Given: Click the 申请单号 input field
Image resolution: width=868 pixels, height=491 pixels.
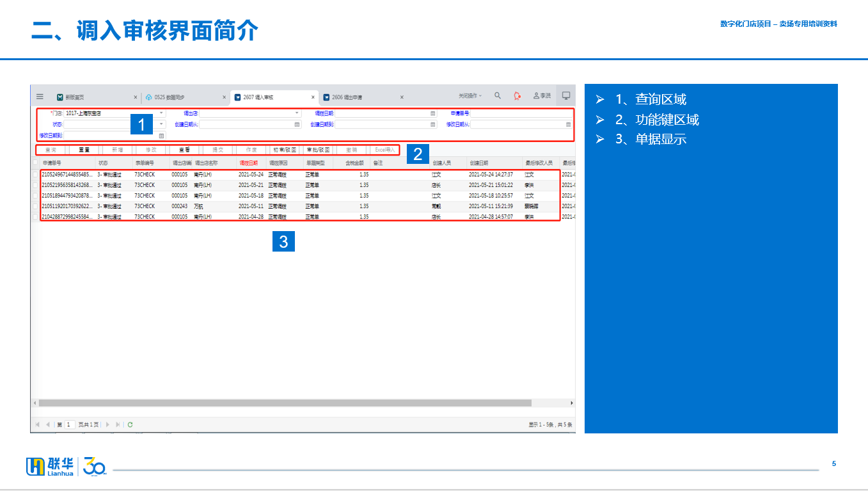Looking at the screenshot, I should [521, 113].
